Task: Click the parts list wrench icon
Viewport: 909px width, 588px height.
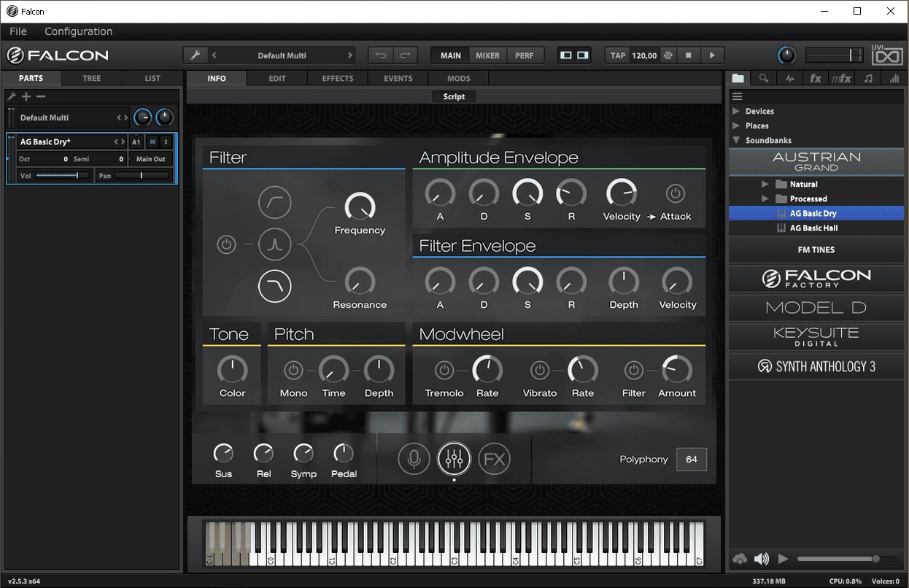Action: click(x=12, y=96)
